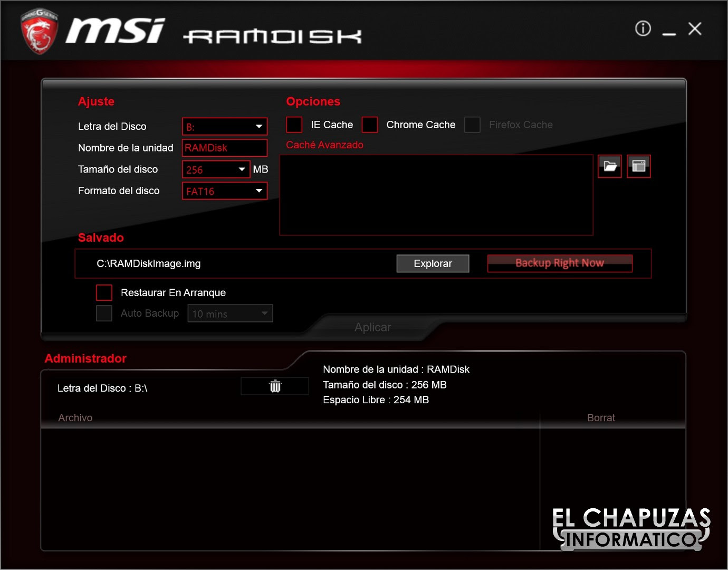Screen dimensions: 728x570
Task: Open the 10 mins backup interval dropdown
Action: [230, 313]
